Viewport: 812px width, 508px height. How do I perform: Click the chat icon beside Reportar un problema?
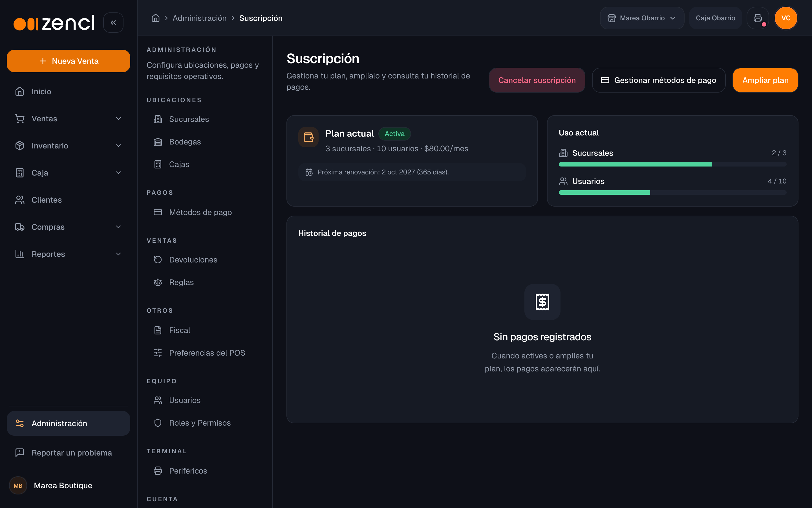[20, 453]
